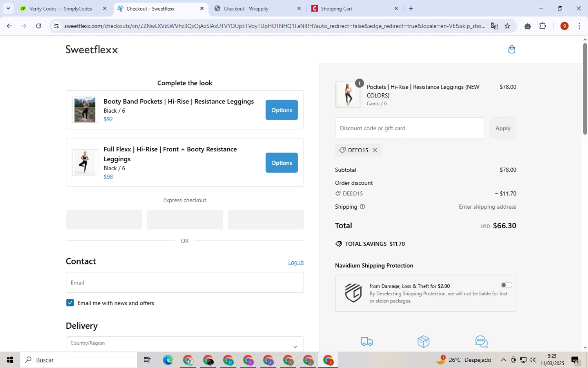Show hidden system tray icons

504,360
